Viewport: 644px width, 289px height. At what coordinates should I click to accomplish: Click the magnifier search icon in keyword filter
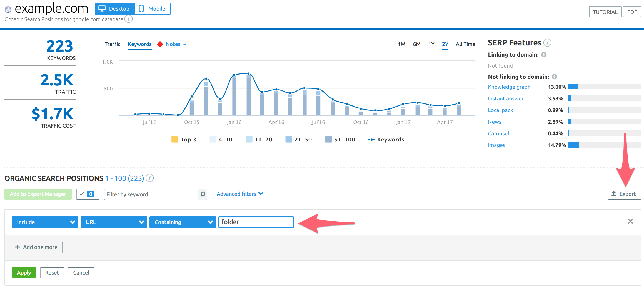tap(203, 194)
